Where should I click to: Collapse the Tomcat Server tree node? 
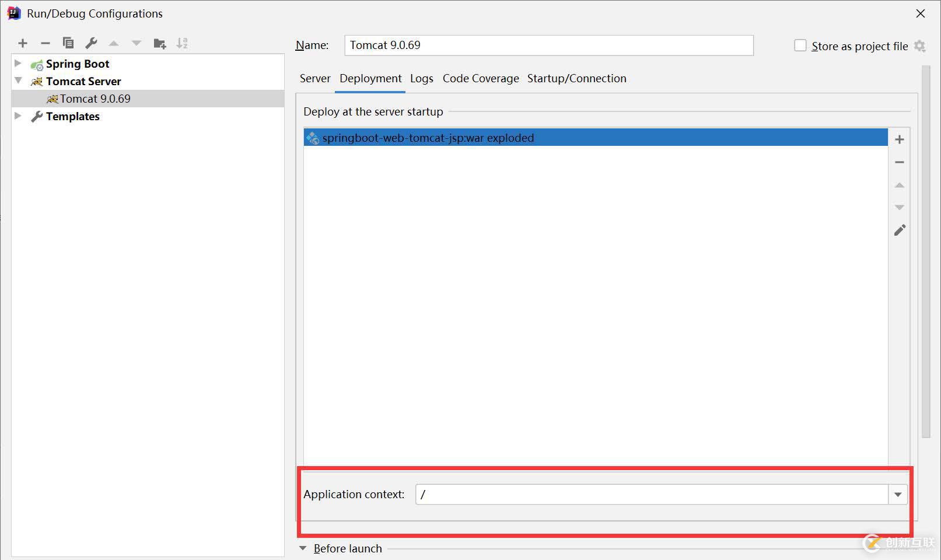click(18, 80)
